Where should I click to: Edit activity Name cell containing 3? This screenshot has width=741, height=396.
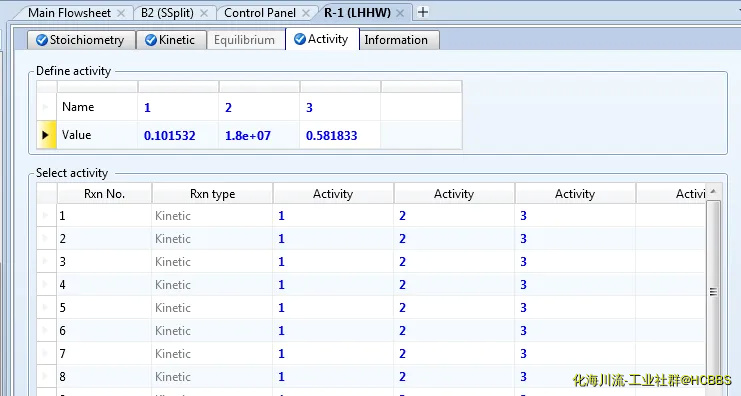pos(340,107)
